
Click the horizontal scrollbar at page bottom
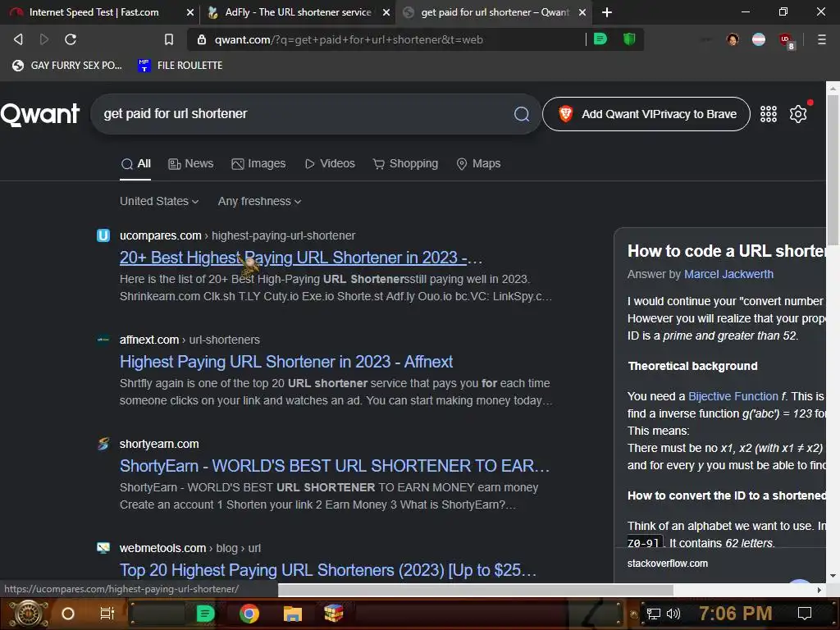coord(476,590)
